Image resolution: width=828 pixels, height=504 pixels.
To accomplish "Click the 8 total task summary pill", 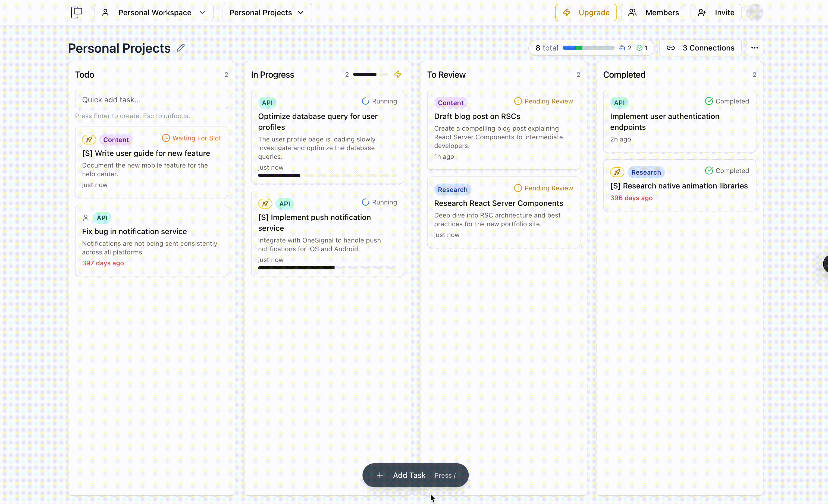I will (x=591, y=48).
